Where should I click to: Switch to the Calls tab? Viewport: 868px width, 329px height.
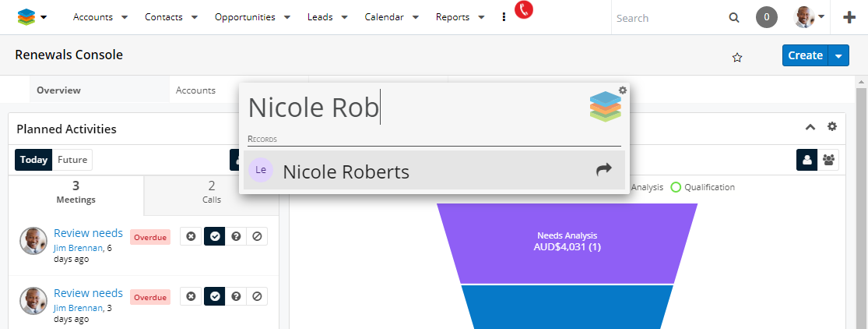click(x=211, y=192)
